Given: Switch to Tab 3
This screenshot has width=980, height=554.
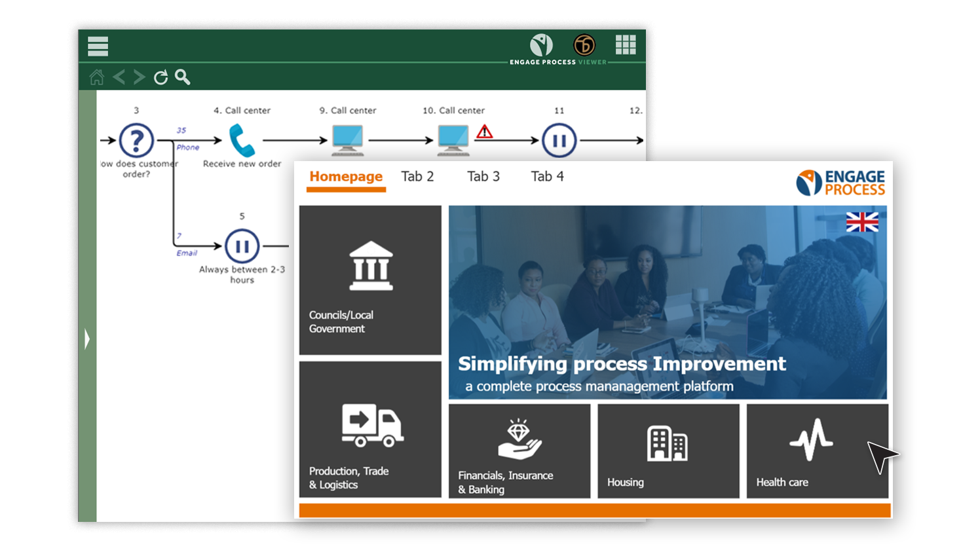Looking at the screenshot, I should [483, 176].
